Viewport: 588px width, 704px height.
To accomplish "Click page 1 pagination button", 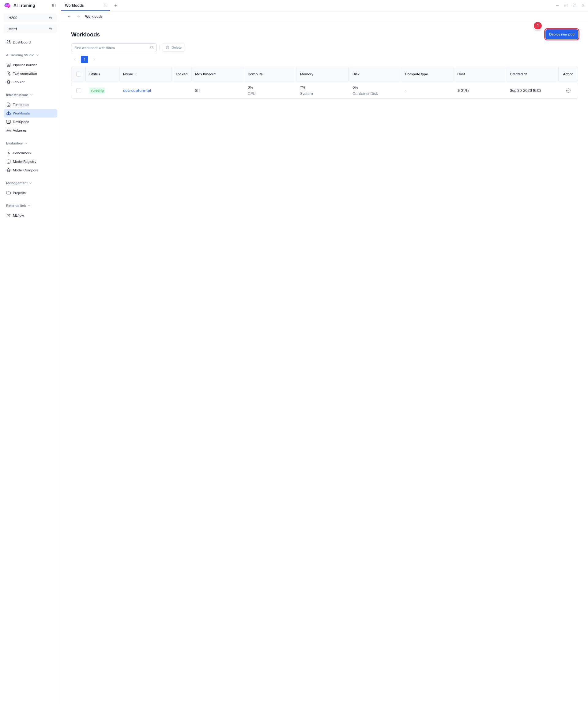I will pos(85,59).
